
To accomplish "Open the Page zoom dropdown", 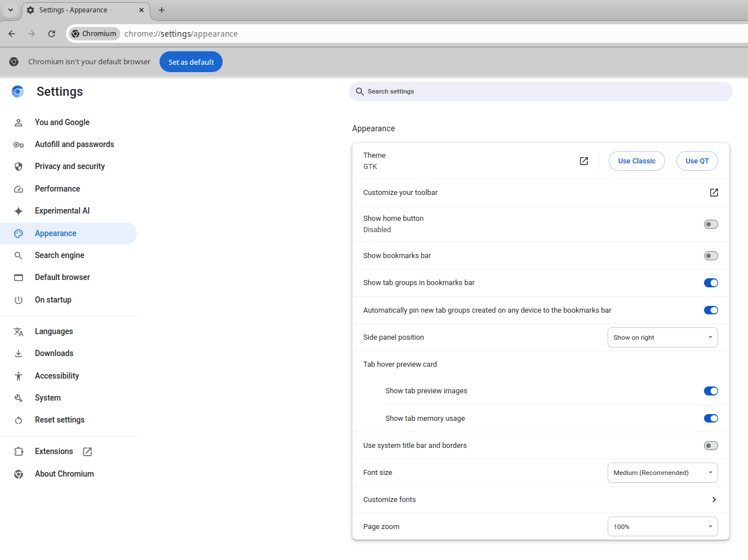I will 663,527.
